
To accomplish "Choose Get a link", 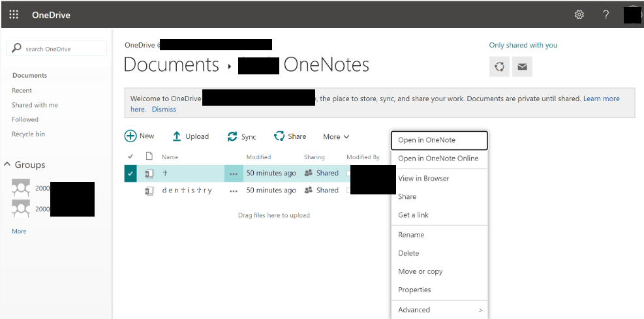I will 440,215.
